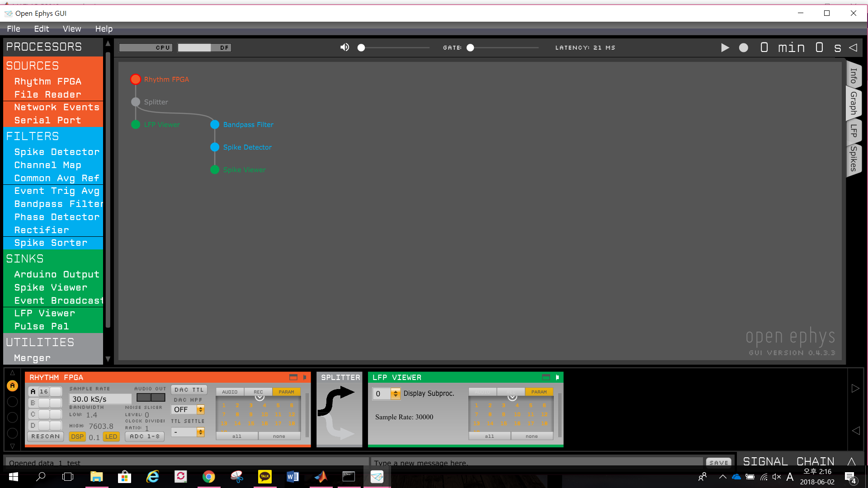Select all channels with the all button
This screenshot has width=868, height=488.
pyautogui.click(x=236, y=436)
